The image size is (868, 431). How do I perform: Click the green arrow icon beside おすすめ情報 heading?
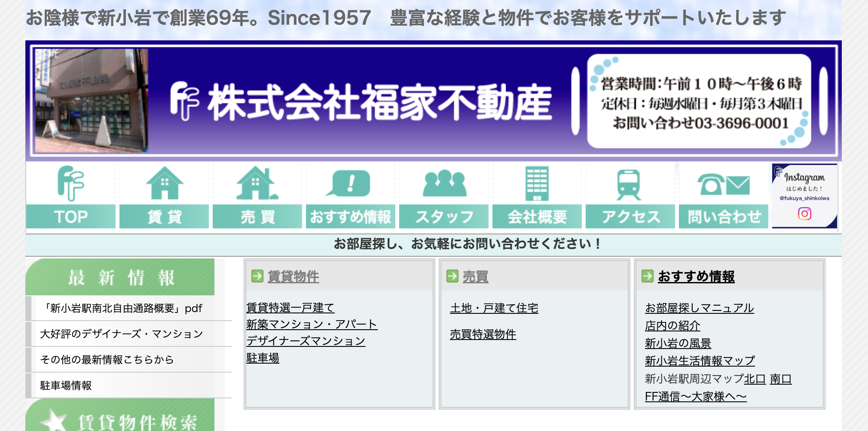(647, 276)
